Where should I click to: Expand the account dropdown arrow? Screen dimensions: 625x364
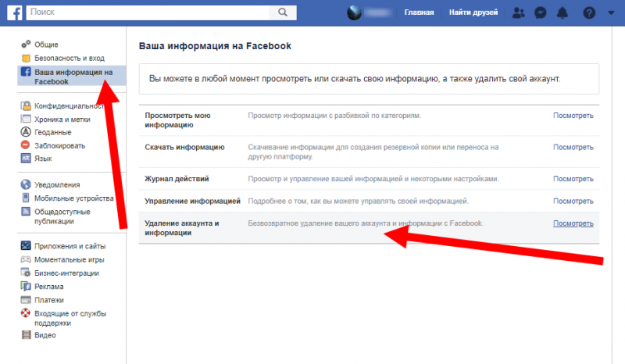point(611,12)
